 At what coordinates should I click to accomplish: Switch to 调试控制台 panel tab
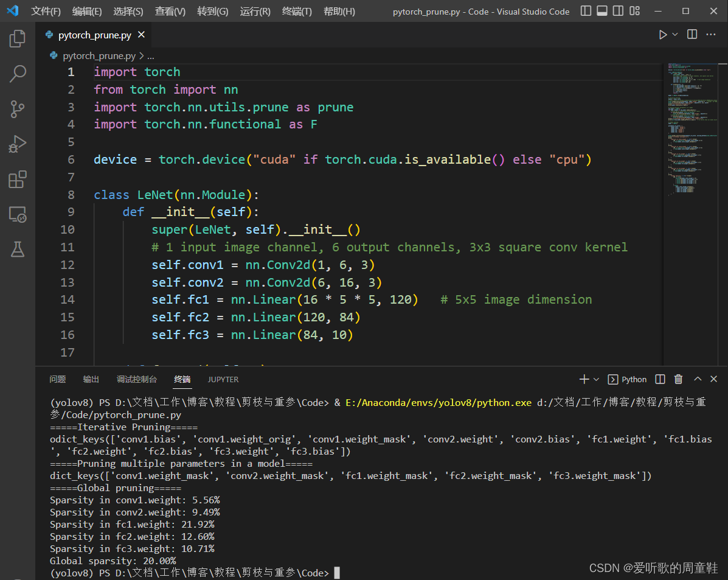coord(136,379)
